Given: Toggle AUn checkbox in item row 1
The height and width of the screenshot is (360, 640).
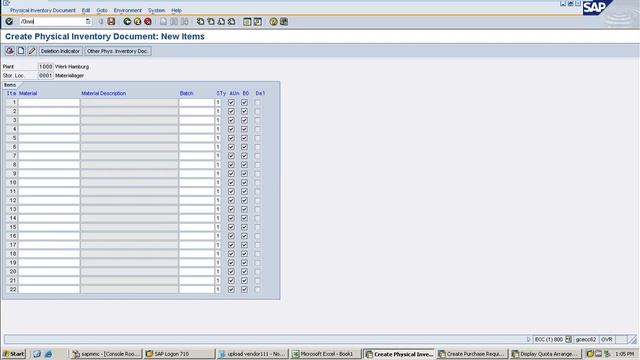Looking at the screenshot, I should tap(231, 102).
